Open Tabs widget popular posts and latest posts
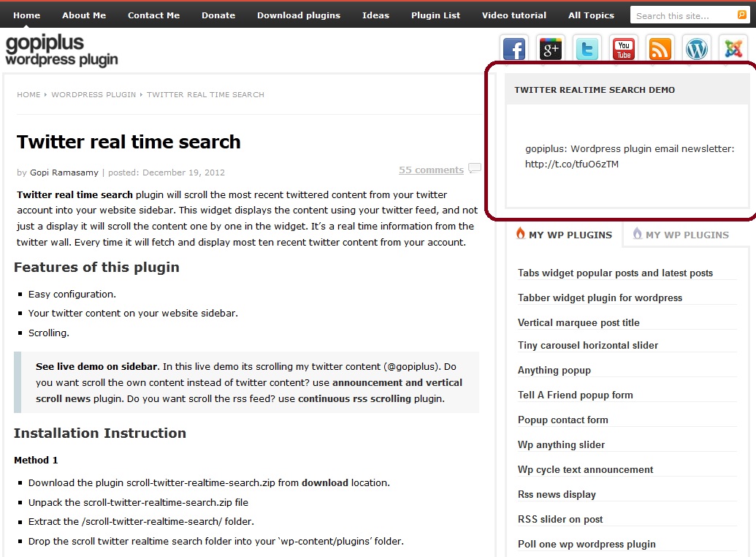Viewport: 756px width, 557px height. [615, 273]
